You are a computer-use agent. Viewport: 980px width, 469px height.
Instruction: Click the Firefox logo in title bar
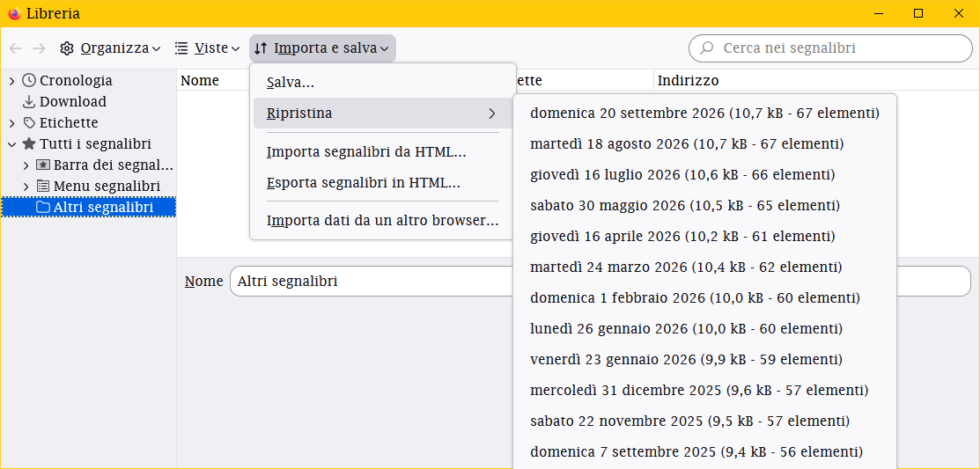(x=14, y=13)
